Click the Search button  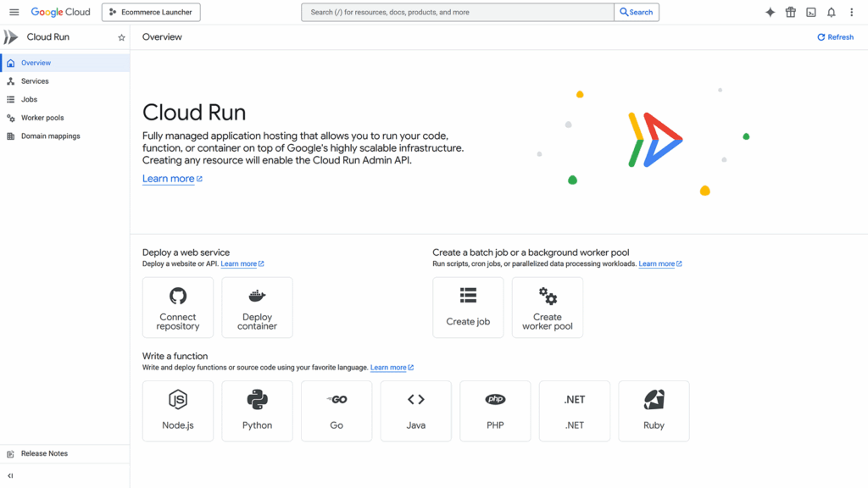[x=637, y=12]
